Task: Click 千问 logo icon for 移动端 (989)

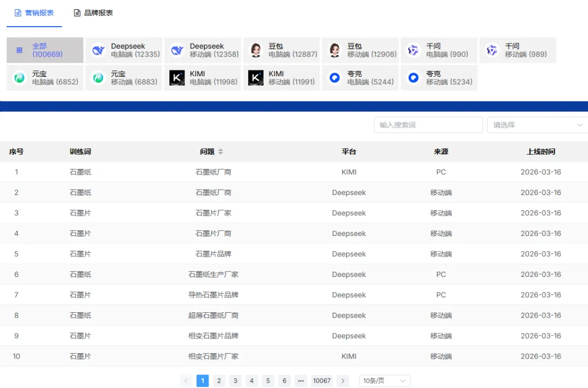Action: 492,50
